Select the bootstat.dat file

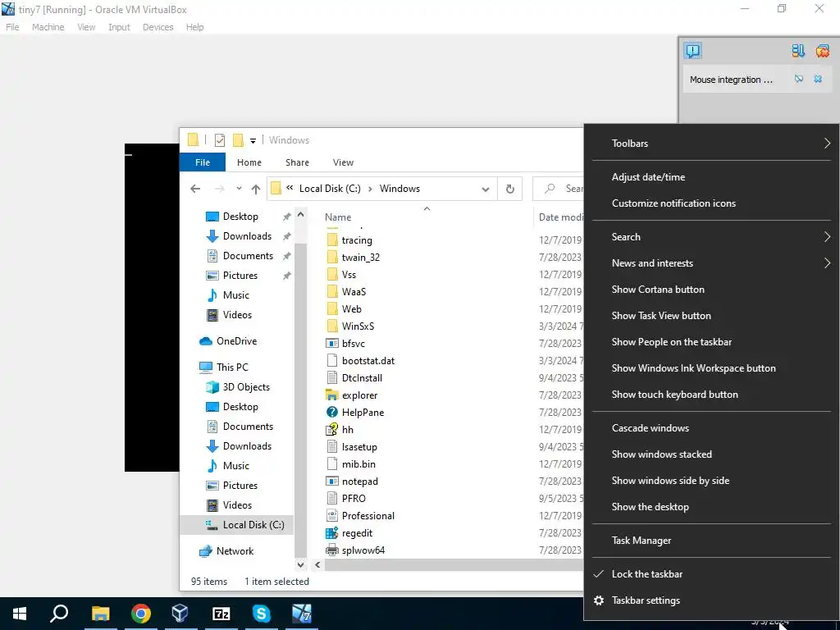(367, 361)
